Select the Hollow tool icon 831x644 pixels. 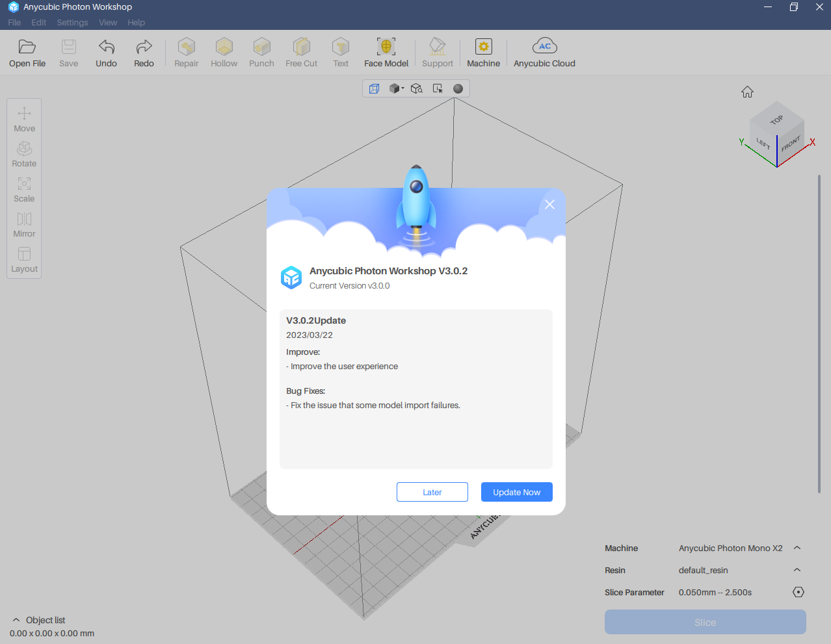click(224, 47)
